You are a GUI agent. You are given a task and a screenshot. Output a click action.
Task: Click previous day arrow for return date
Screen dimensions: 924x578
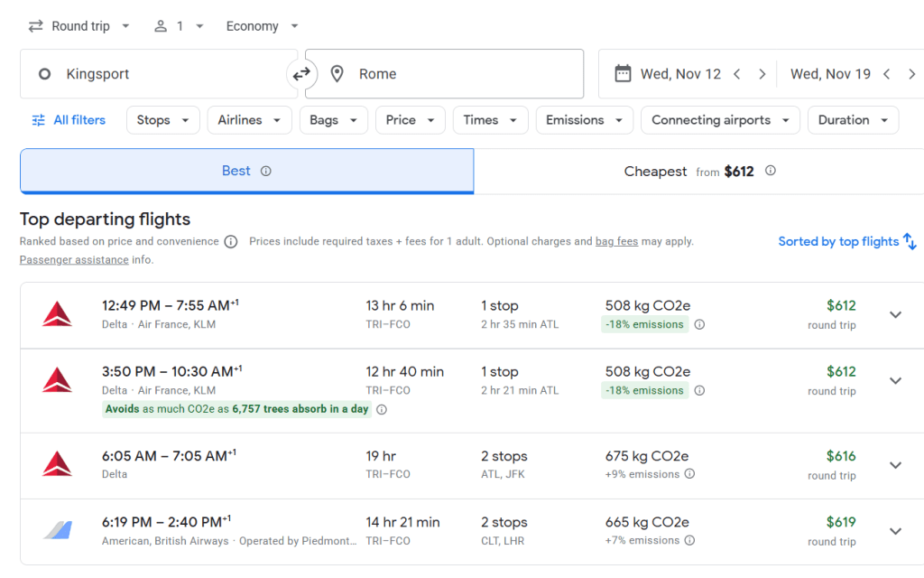[x=886, y=74]
